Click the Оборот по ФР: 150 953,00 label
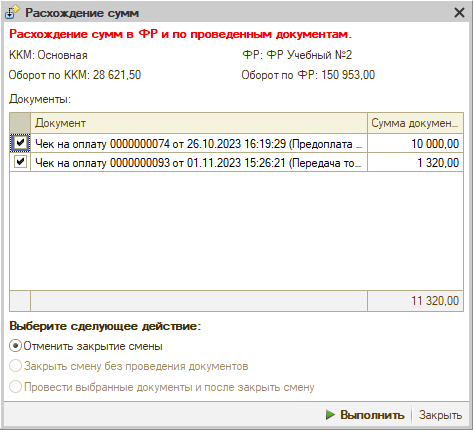 pos(308,75)
